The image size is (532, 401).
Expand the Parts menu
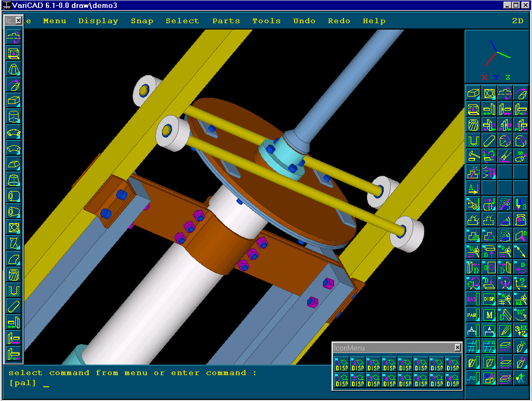[226, 21]
